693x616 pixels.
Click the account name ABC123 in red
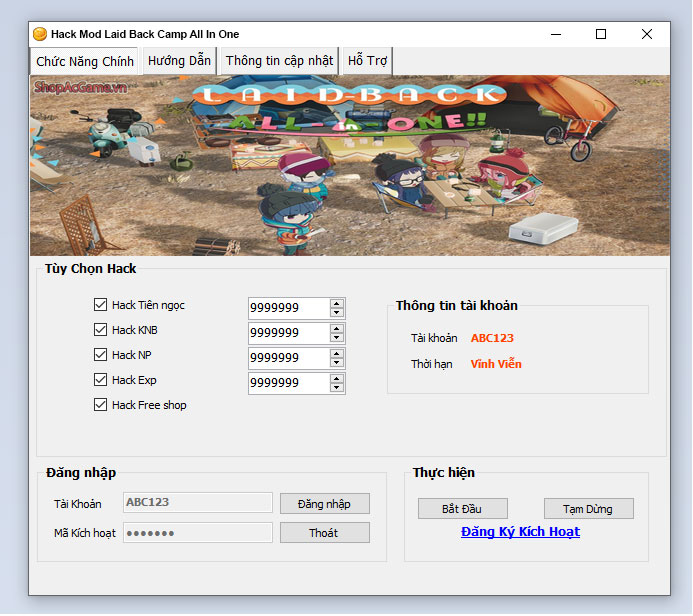tap(492, 338)
